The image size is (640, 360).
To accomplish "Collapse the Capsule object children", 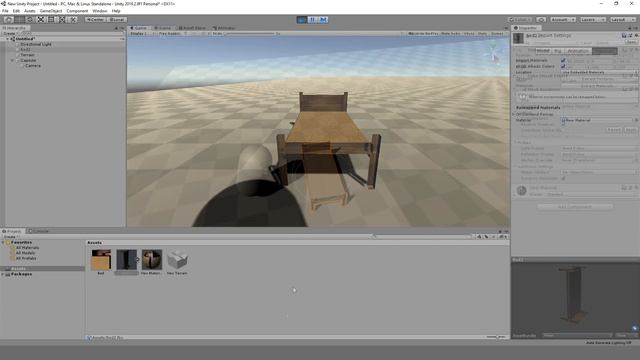I will point(12,60).
